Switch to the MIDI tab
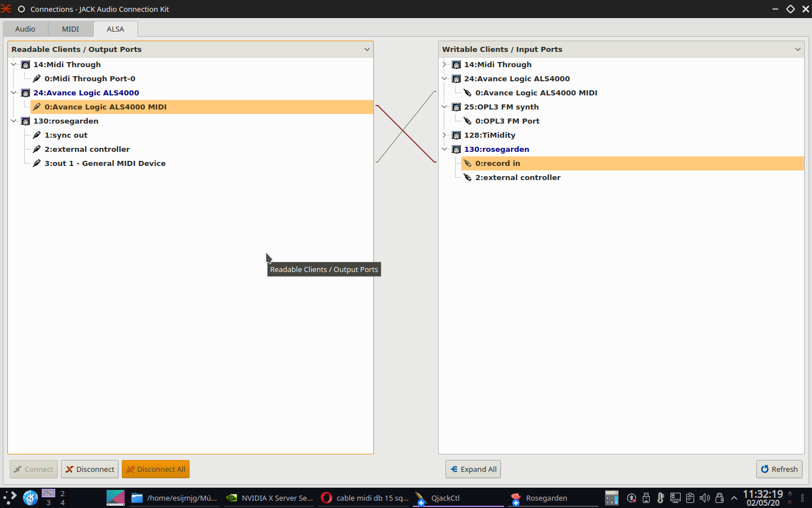The width and height of the screenshot is (812, 508). click(x=70, y=29)
